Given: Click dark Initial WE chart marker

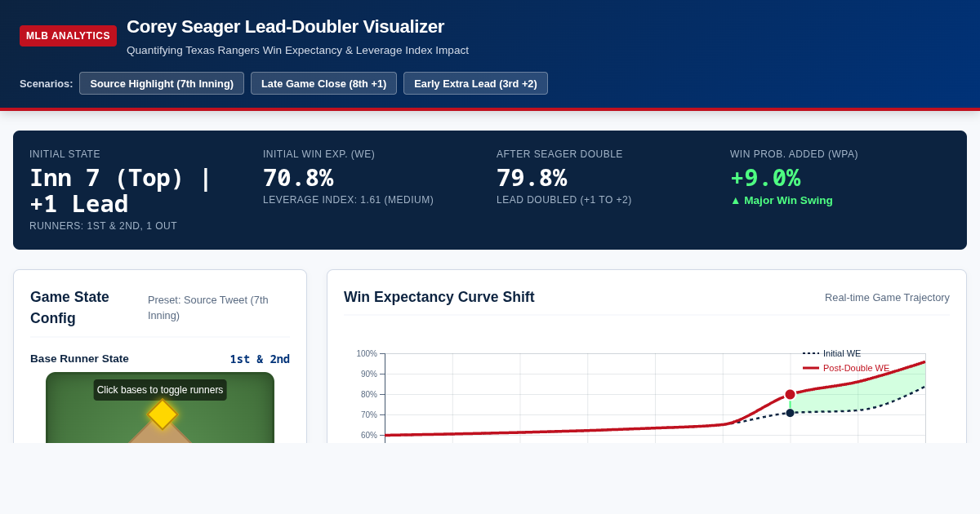Looking at the screenshot, I should 790,413.
